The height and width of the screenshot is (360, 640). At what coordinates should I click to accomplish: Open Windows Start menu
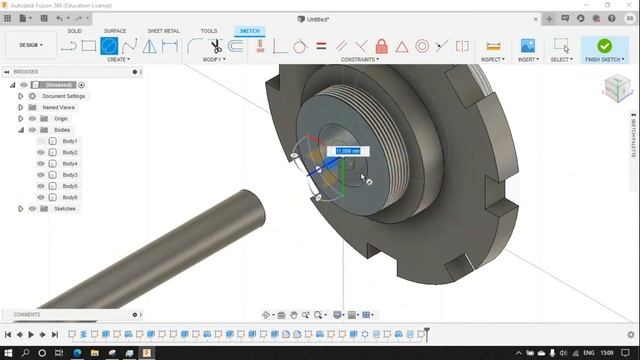pyautogui.click(x=8, y=353)
